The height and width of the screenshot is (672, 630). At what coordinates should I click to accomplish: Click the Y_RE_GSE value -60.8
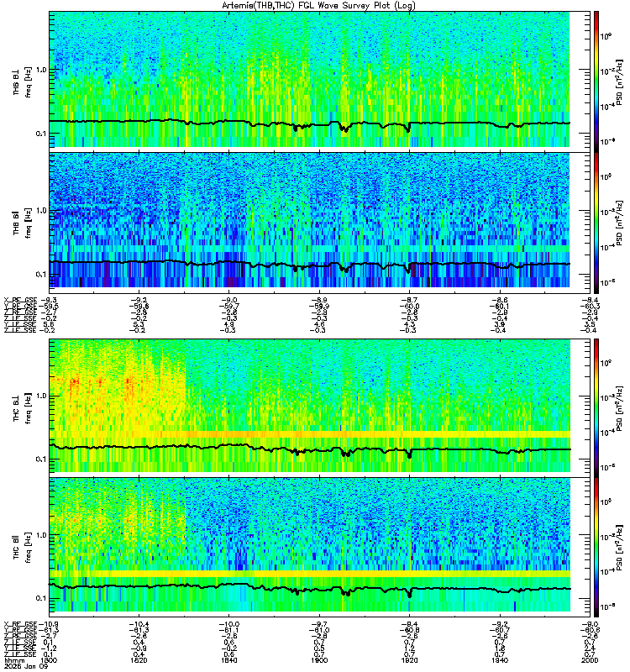(x=409, y=631)
